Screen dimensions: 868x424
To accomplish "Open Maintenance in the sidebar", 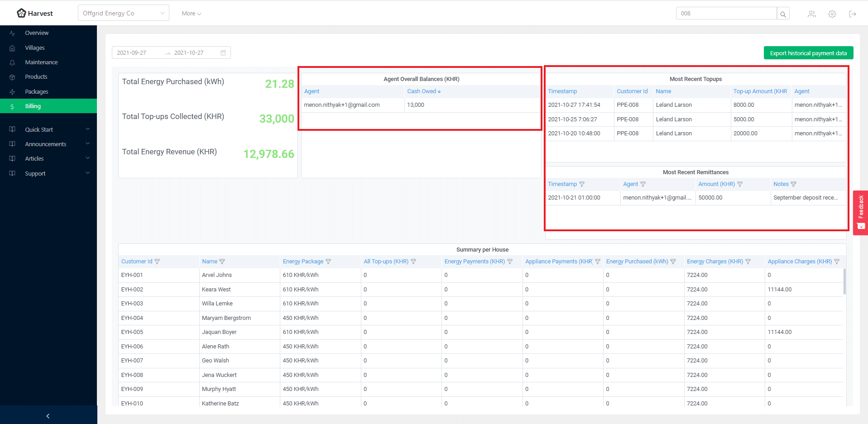I will click(41, 62).
